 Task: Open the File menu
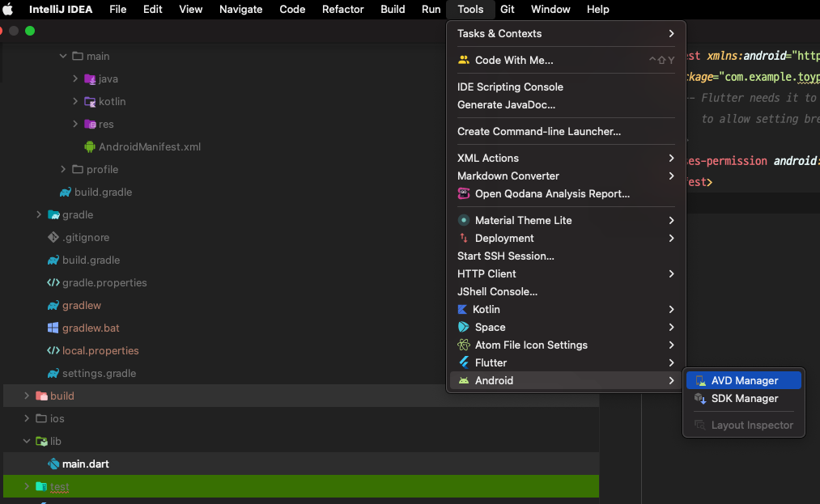pyautogui.click(x=117, y=10)
